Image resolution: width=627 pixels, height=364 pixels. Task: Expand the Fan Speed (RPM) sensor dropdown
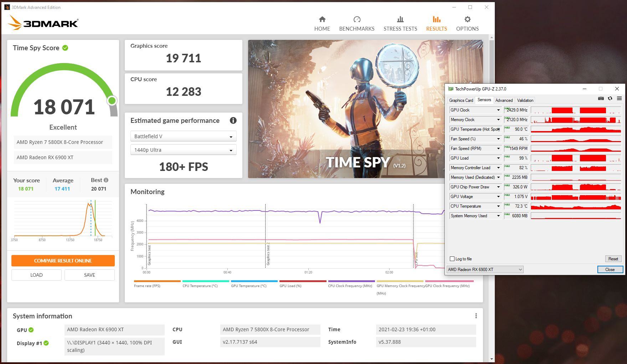[498, 149]
